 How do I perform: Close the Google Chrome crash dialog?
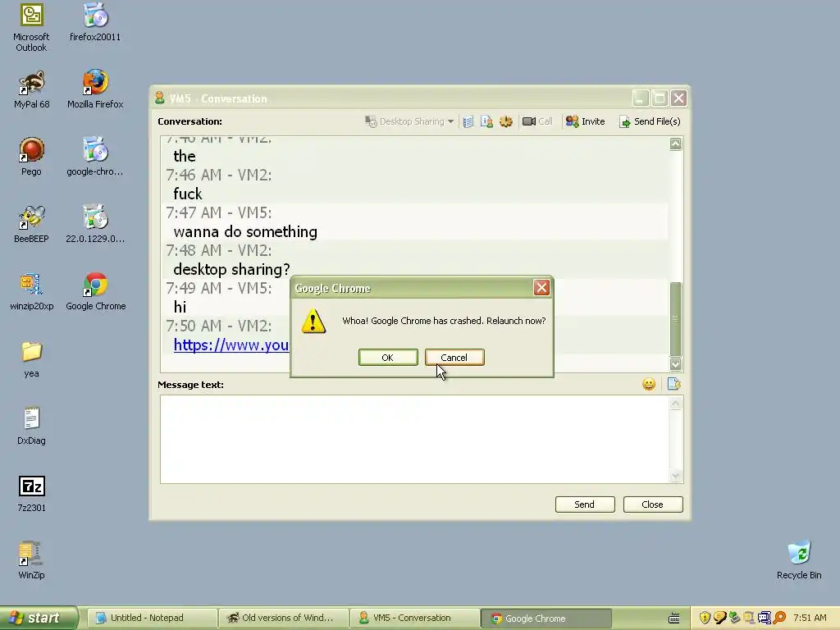pos(541,288)
